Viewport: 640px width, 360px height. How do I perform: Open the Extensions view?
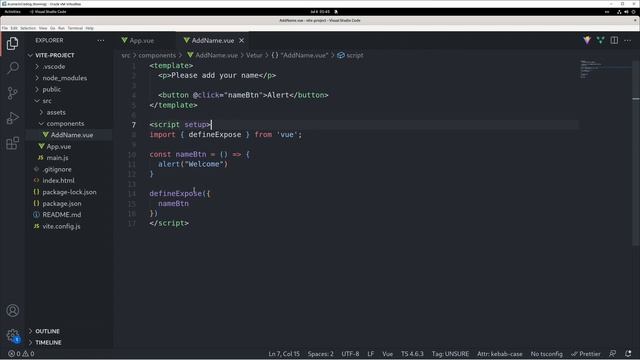click(x=13, y=143)
